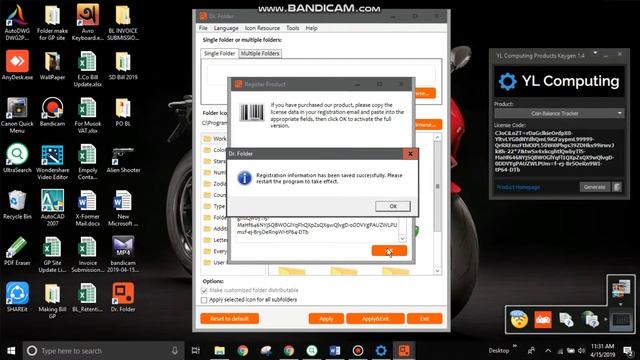
Task: Open the Avro Keyboard desktop shortcut
Action: 87,22
